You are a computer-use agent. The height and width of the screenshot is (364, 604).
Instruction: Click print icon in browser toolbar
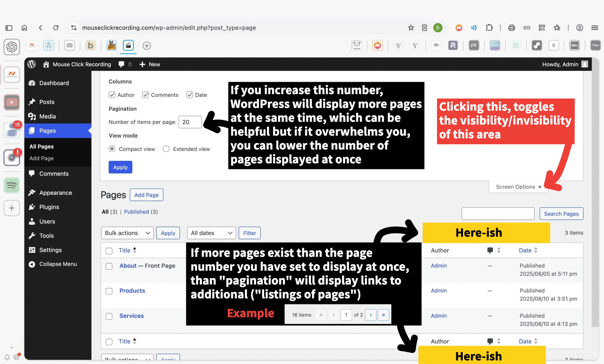(511, 28)
